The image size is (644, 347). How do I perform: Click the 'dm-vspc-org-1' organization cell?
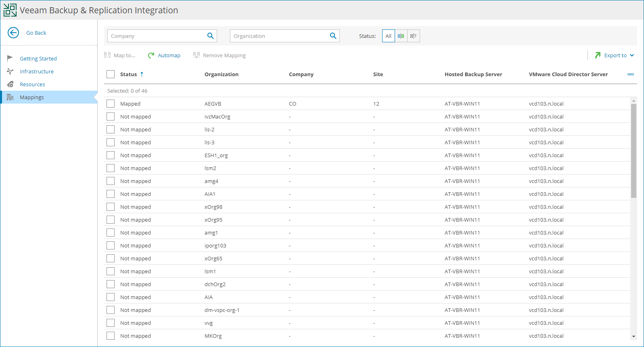click(222, 310)
